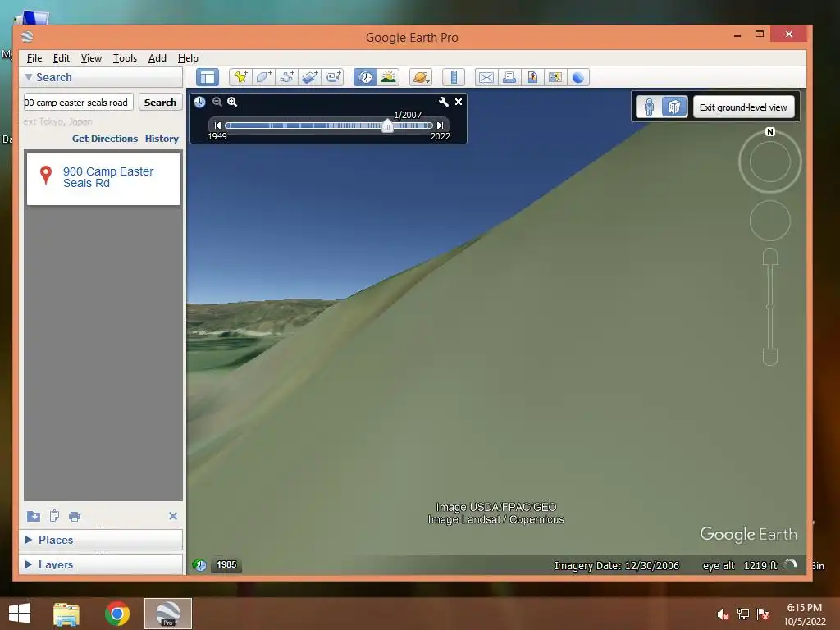The height and width of the screenshot is (630, 840).
Task: Click the Search button
Action: pos(160,103)
